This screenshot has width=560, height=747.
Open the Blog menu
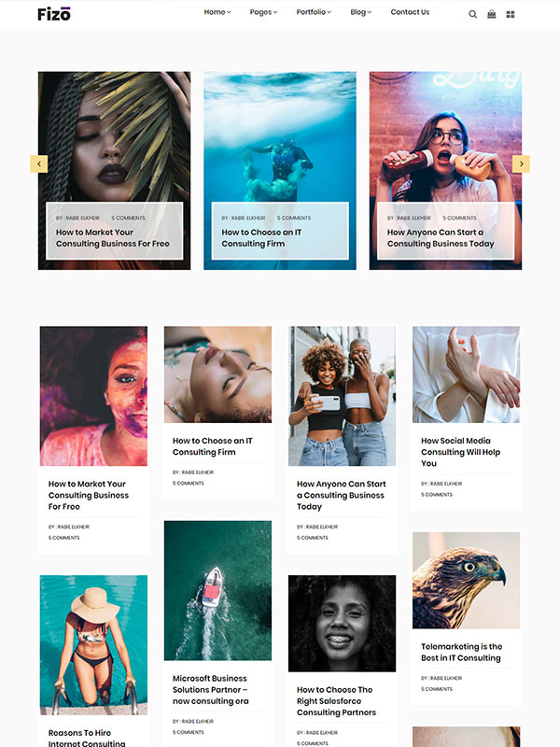(361, 12)
